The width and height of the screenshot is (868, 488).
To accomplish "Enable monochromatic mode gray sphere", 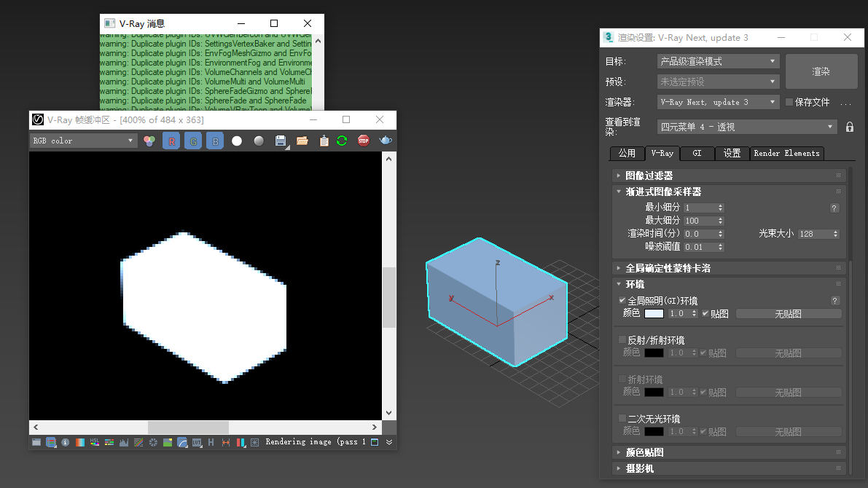I will coord(259,141).
